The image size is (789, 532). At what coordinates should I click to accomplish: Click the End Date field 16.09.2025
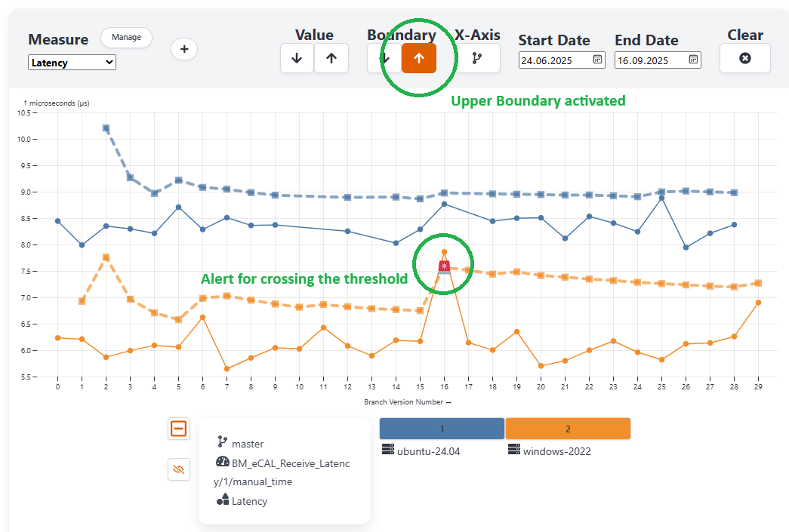point(650,60)
